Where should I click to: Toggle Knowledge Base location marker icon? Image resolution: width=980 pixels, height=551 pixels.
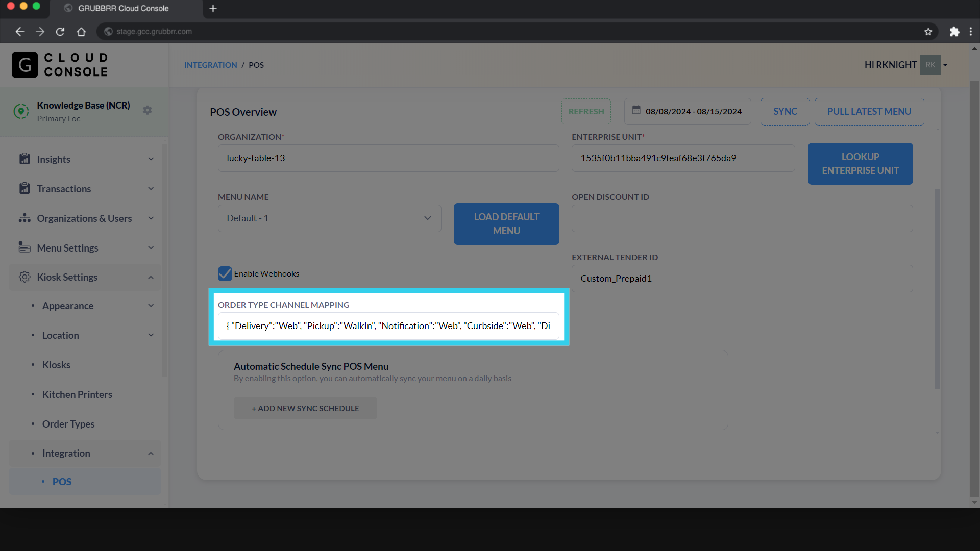click(x=21, y=111)
